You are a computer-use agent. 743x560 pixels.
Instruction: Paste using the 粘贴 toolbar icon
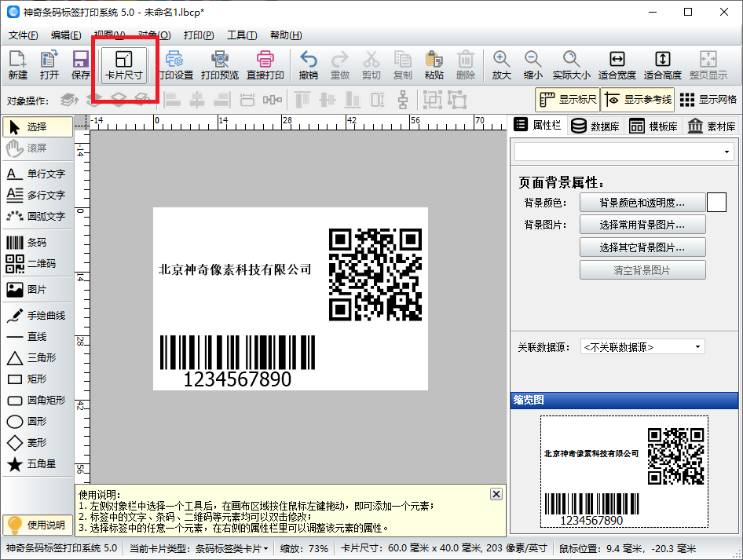coord(434,65)
